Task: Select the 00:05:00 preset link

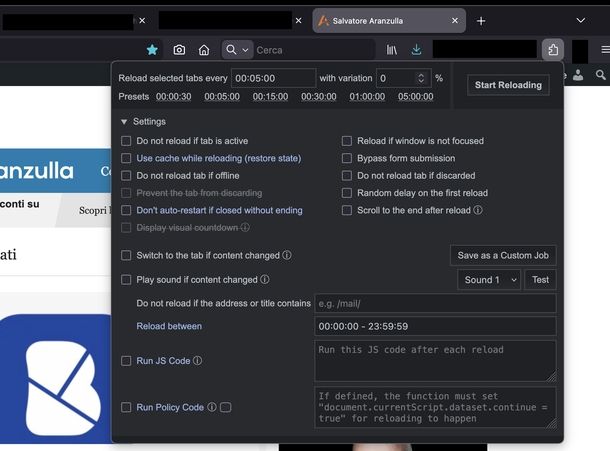Action: pyautogui.click(x=222, y=97)
